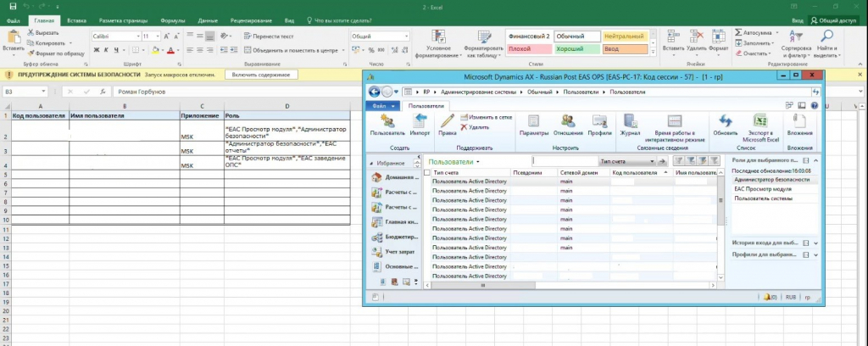Click the Сортировка и фильтр icon

coord(795,36)
